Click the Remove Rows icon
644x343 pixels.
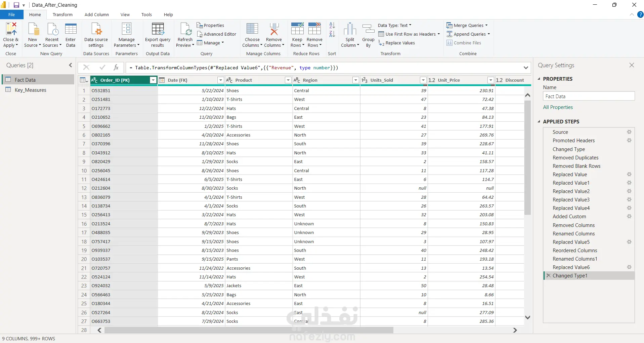(x=315, y=29)
